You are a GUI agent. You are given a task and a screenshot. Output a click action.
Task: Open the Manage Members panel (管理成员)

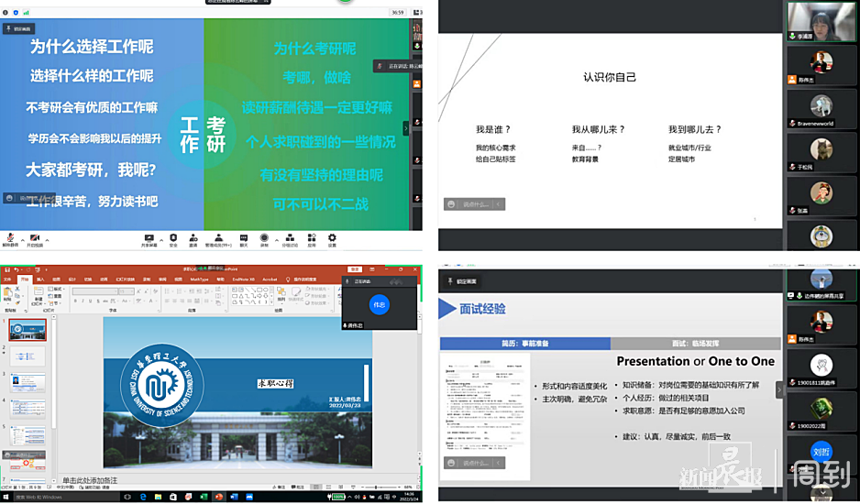pos(218,238)
